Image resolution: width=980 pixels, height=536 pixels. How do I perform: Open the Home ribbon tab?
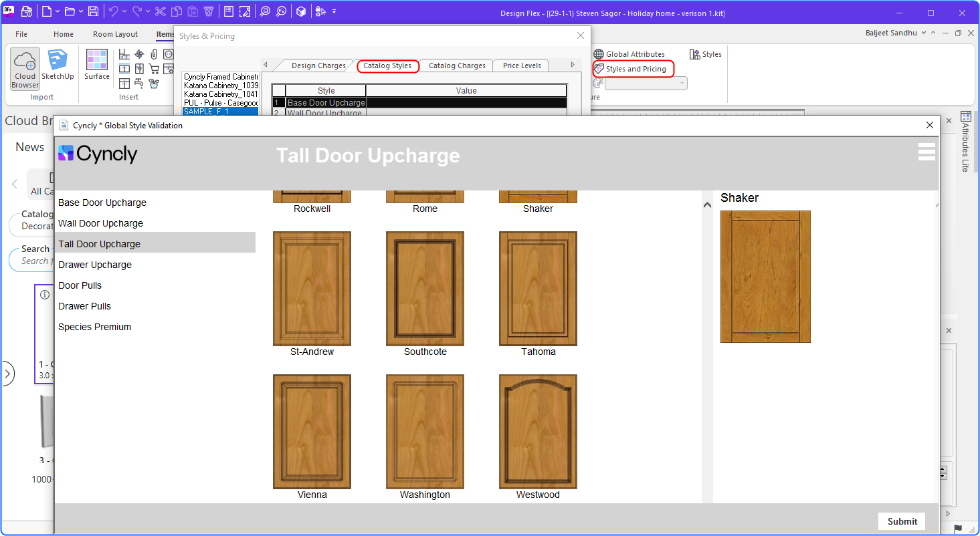pyautogui.click(x=64, y=34)
